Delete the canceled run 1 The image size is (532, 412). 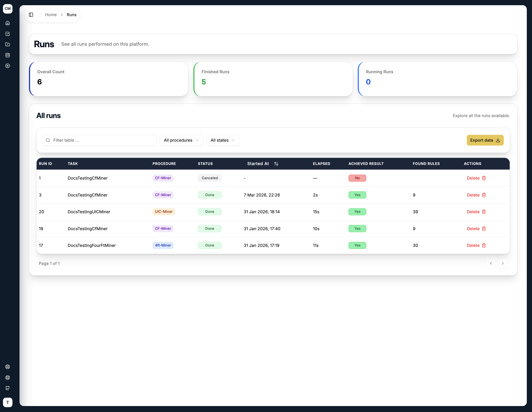tap(476, 178)
